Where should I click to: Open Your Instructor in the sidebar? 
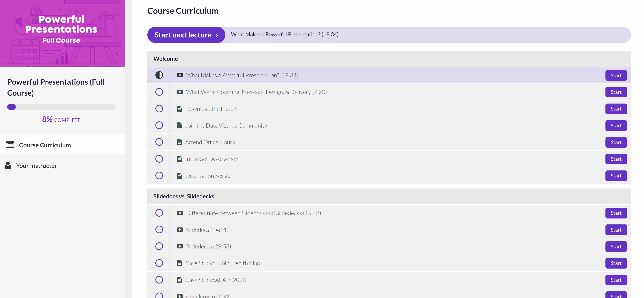[x=62, y=166]
